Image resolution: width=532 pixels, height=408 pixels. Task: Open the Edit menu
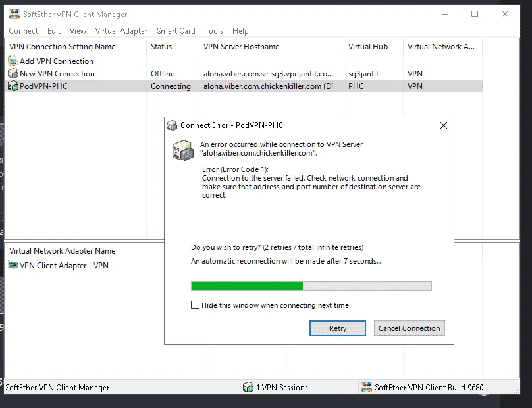tap(54, 31)
